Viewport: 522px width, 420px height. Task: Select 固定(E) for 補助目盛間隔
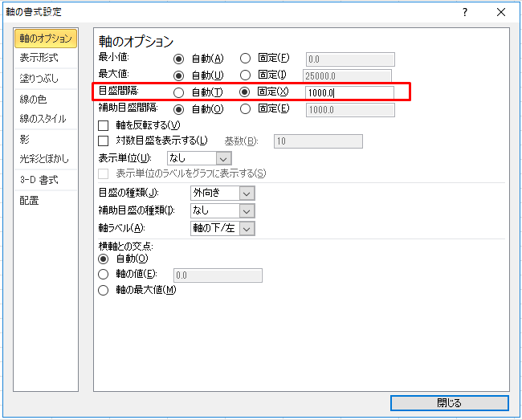pos(246,109)
